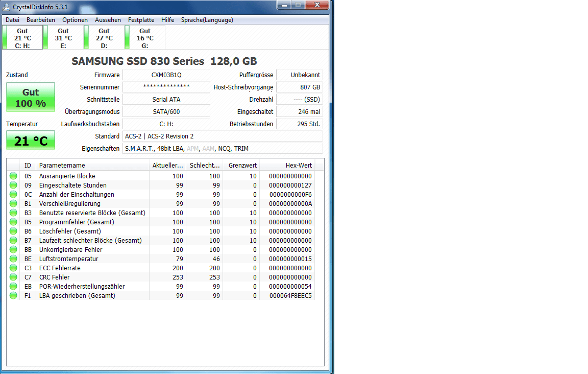Click the Laufwerksbuchstaben field C: H:
This screenshot has height=374, width=588.
[x=166, y=124]
